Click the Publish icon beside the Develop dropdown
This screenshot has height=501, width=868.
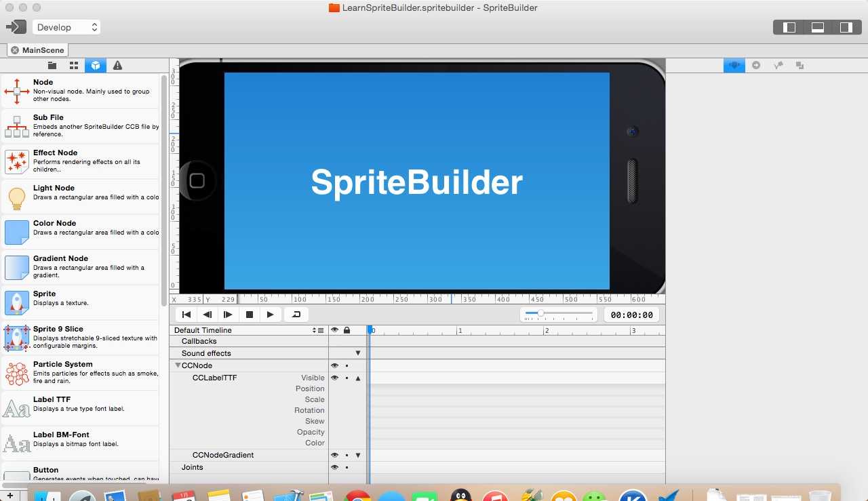[x=15, y=27]
